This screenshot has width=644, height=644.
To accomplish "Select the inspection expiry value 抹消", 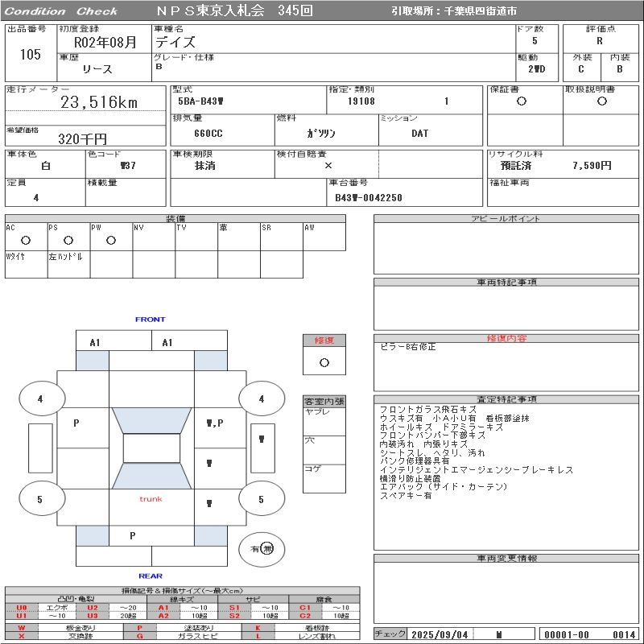I will (205, 166).
